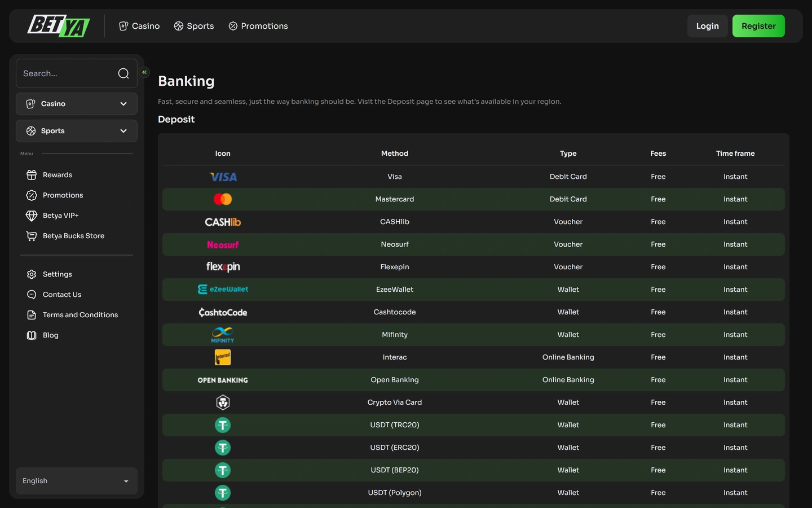Open Promotions in the top navigation
The image size is (812, 508).
258,26
